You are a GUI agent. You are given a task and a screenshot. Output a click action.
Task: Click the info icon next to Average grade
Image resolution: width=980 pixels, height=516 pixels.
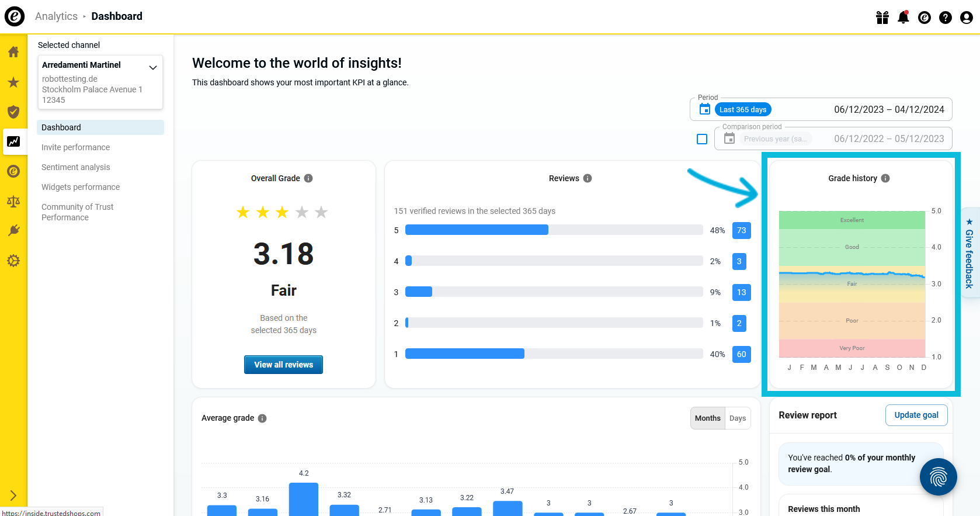[262, 418]
